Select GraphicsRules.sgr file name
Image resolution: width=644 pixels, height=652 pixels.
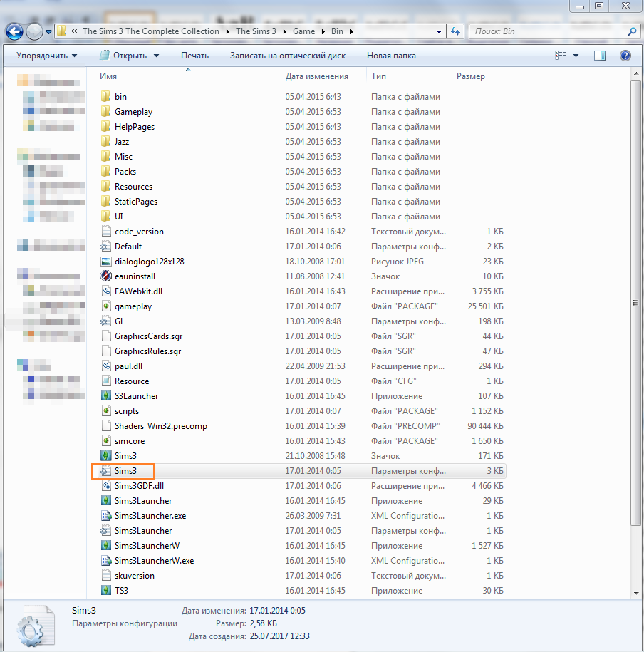(x=147, y=351)
